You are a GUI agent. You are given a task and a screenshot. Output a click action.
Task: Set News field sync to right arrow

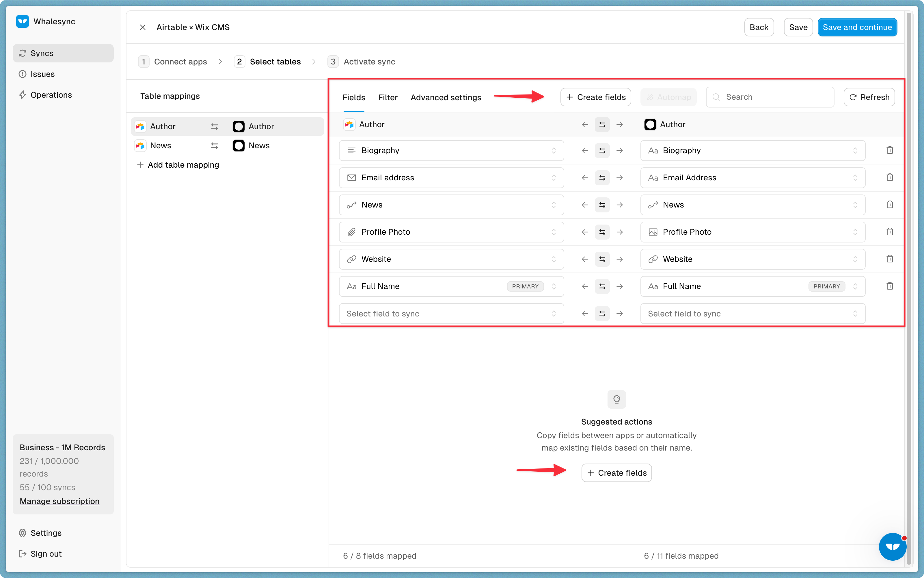pyautogui.click(x=620, y=205)
